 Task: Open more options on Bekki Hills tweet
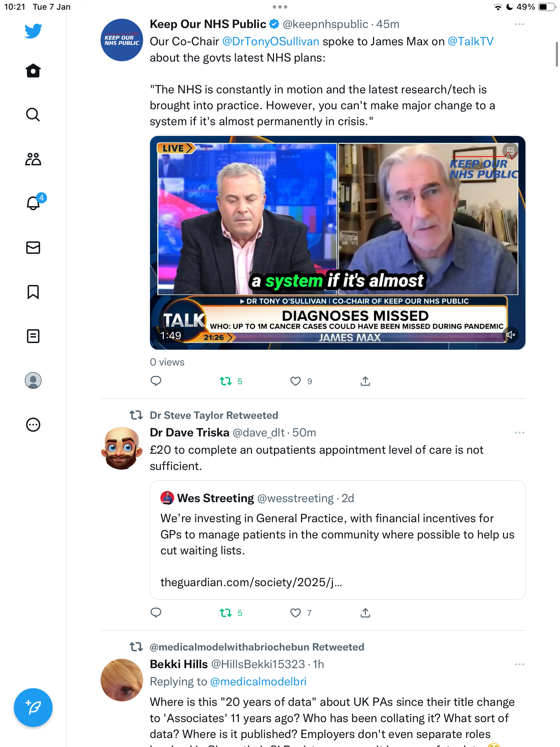(x=519, y=664)
